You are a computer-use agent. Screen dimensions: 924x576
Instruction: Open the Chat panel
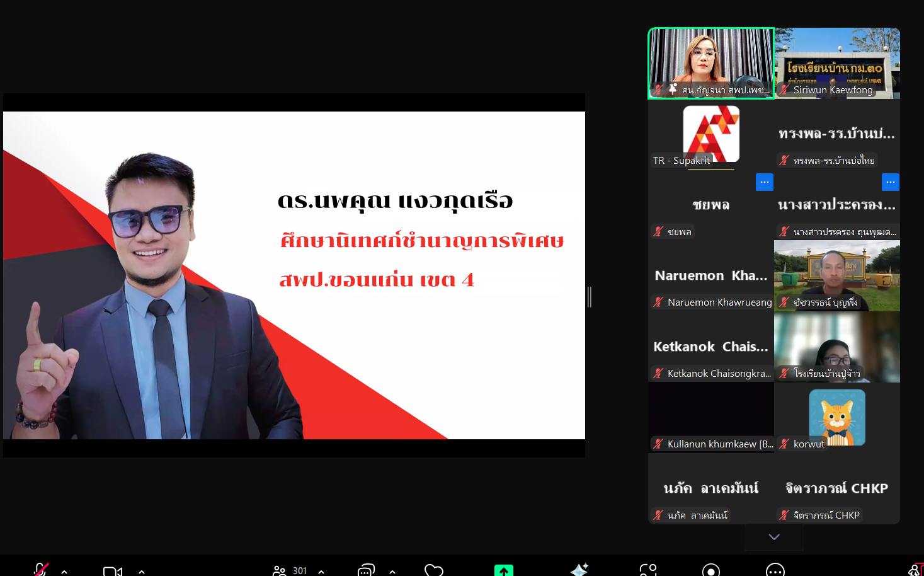(366, 570)
